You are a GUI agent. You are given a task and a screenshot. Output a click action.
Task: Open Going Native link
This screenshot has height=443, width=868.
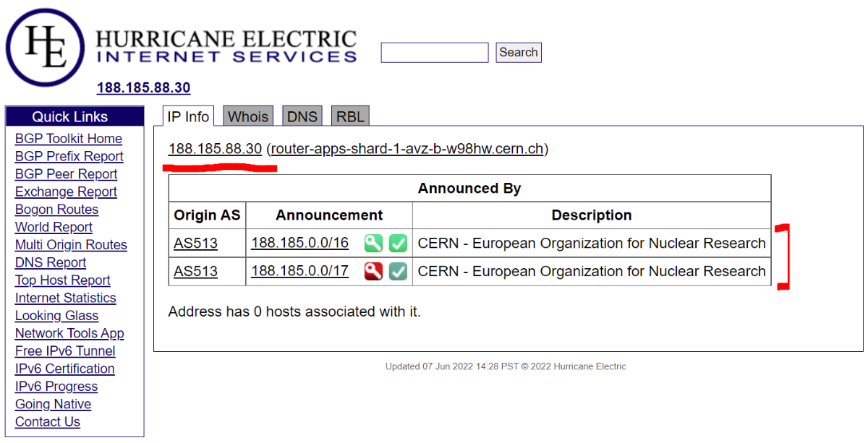coord(53,404)
